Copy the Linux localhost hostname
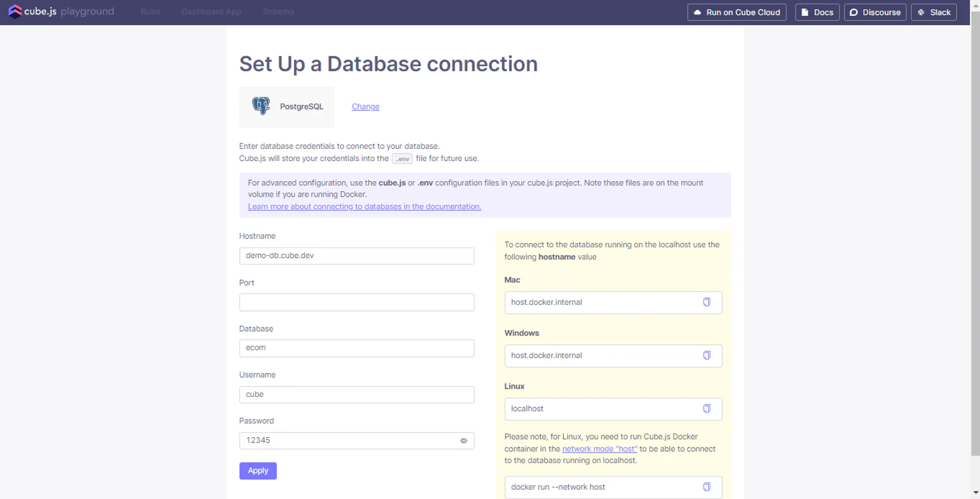This screenshot has height=499, width=980. pos(706,409)
